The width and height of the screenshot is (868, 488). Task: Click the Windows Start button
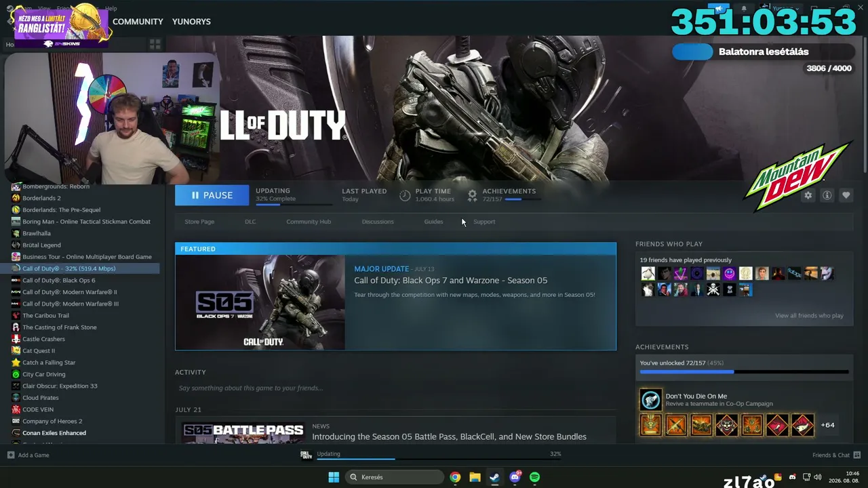click(x=334, y=477)
